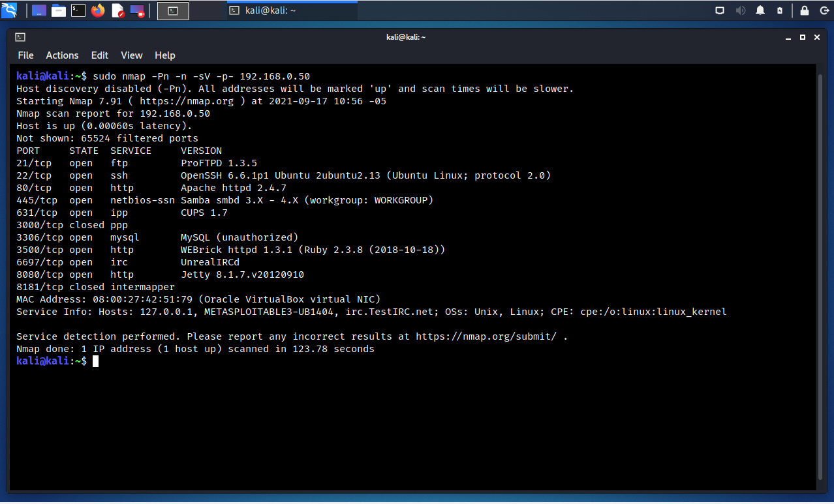
Task: Lock the screen with padlock icon
Action: pyautogui.click(x=805, y=10)
